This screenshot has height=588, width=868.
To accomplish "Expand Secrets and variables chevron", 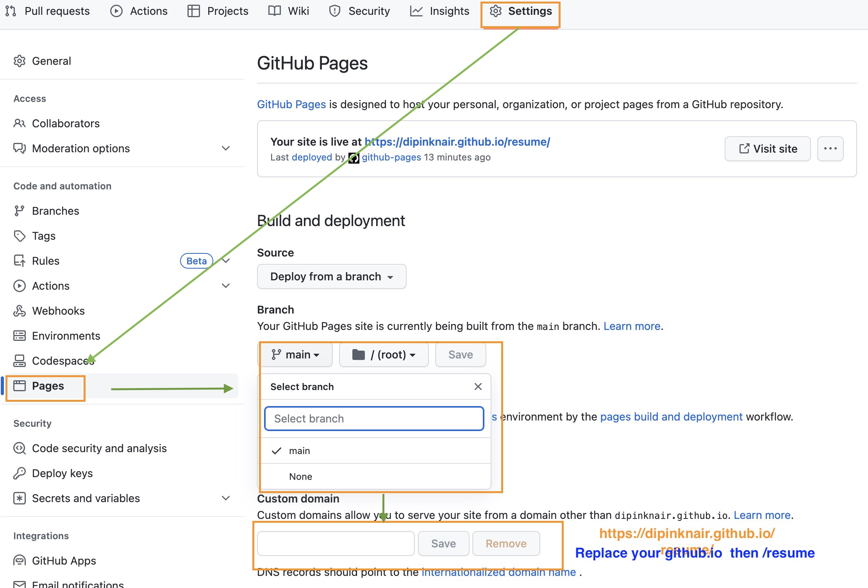I will pos(226,498).
